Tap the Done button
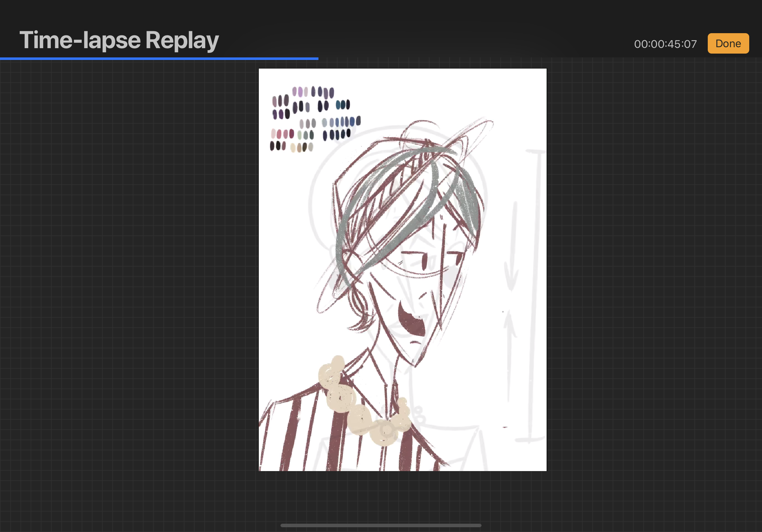 click(x=728, y=43)
